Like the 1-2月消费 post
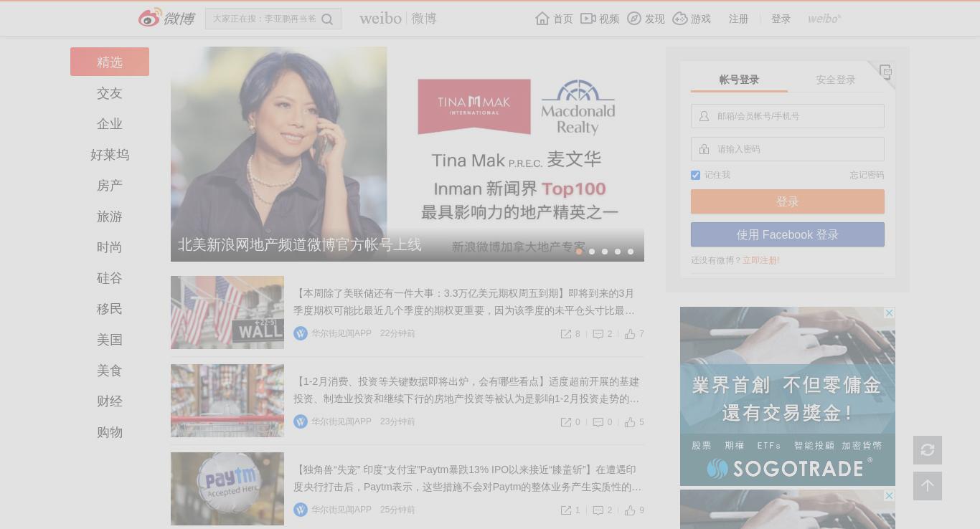The height and width of the screenshot is (529, 980). point(634,422)
